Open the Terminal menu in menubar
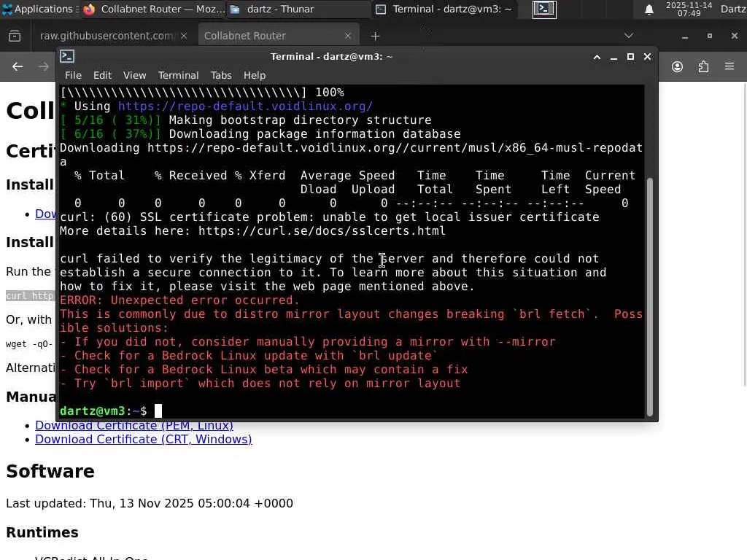 tap(178, 75)
